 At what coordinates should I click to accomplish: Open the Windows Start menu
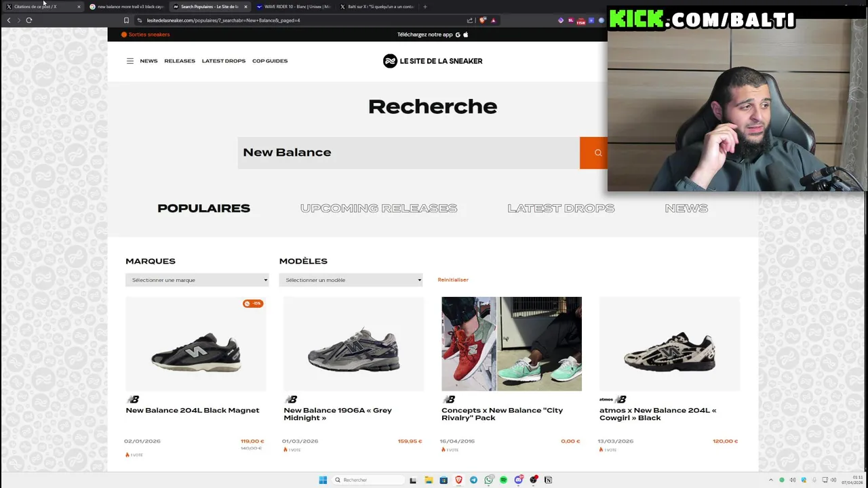tap(323, 480)
